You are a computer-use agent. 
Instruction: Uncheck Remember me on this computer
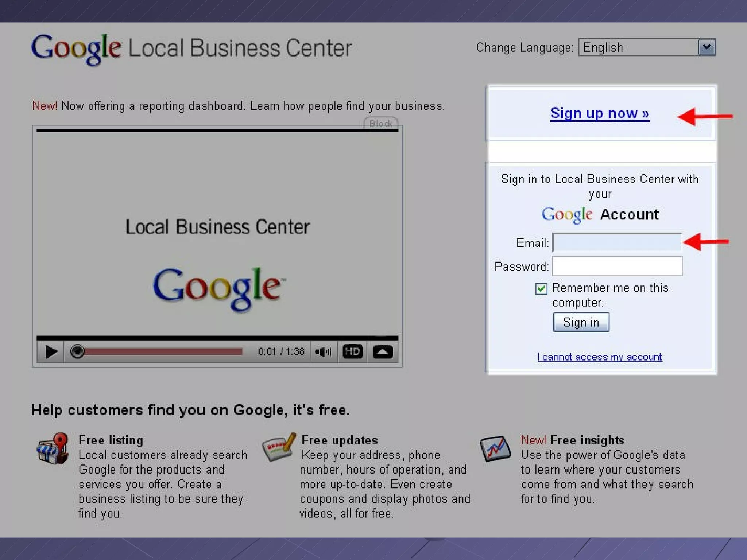(541, 289)
